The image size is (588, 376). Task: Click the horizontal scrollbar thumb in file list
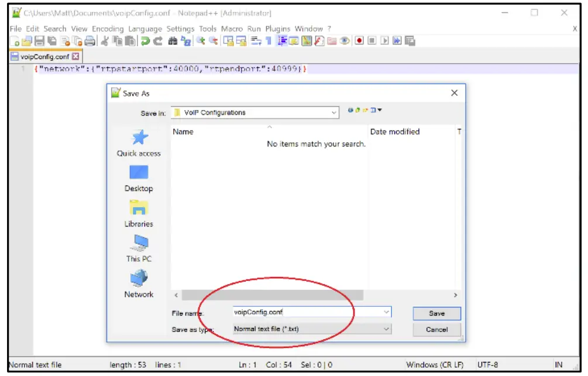(x=272, y=295)
